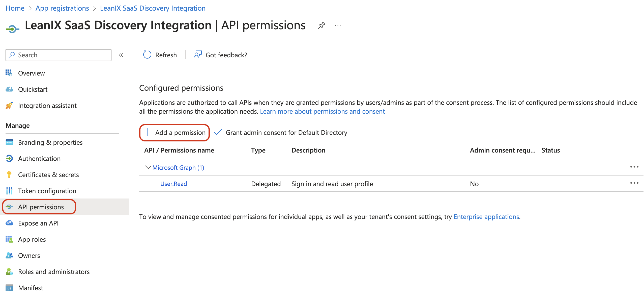Click into the sidebar Search field
The width and height of the screenshot is (644, 298).
58,55
